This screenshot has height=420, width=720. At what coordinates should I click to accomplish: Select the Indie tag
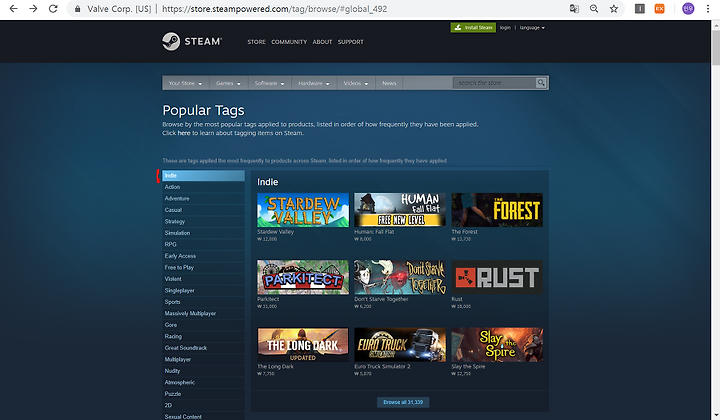[203, 175]
